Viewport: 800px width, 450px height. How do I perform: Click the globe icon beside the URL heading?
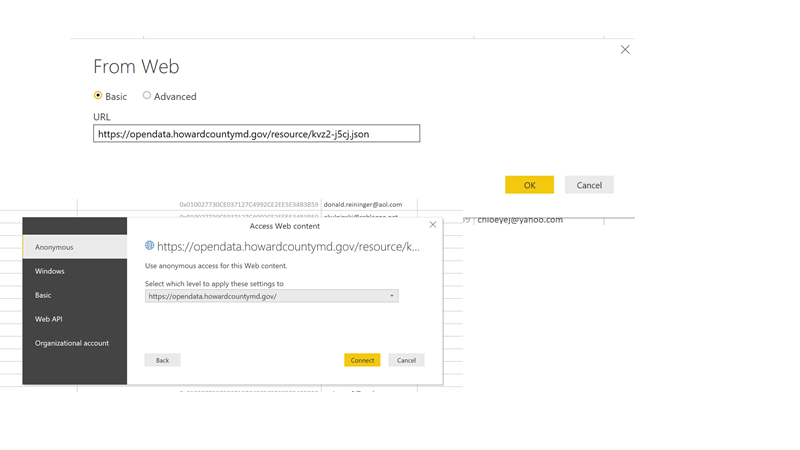(150, 246)
